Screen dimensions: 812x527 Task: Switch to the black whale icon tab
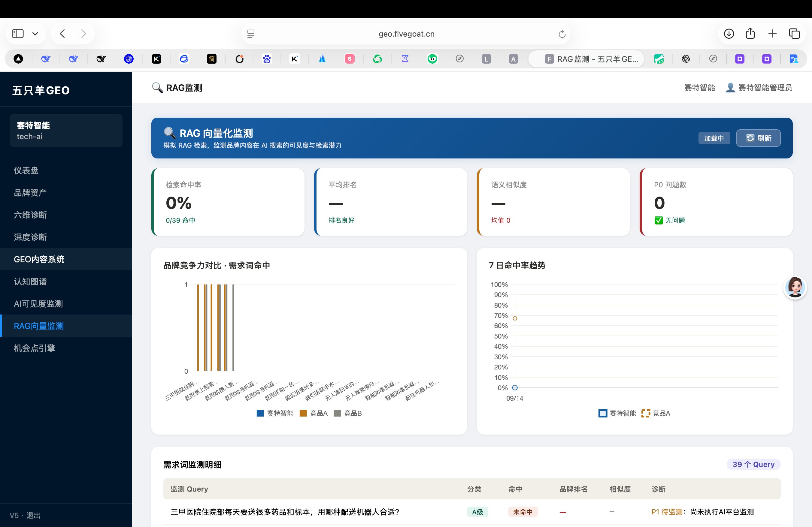tap(101, 59)
